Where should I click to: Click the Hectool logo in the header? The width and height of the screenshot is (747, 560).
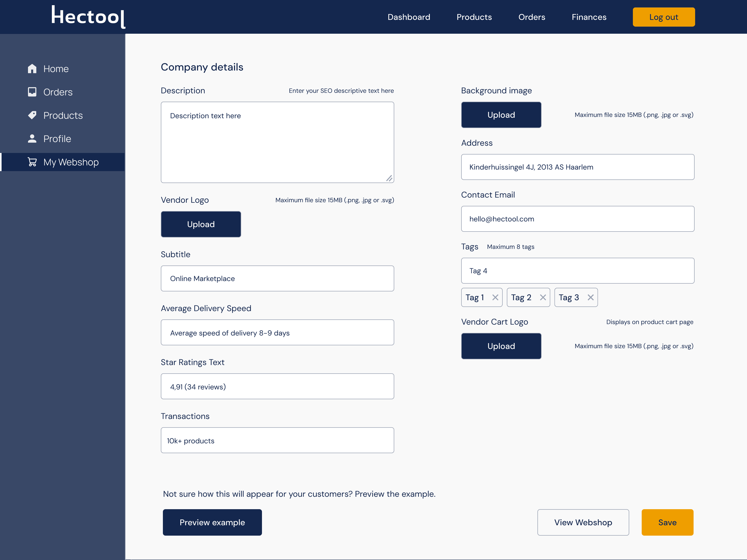(88, 17)
